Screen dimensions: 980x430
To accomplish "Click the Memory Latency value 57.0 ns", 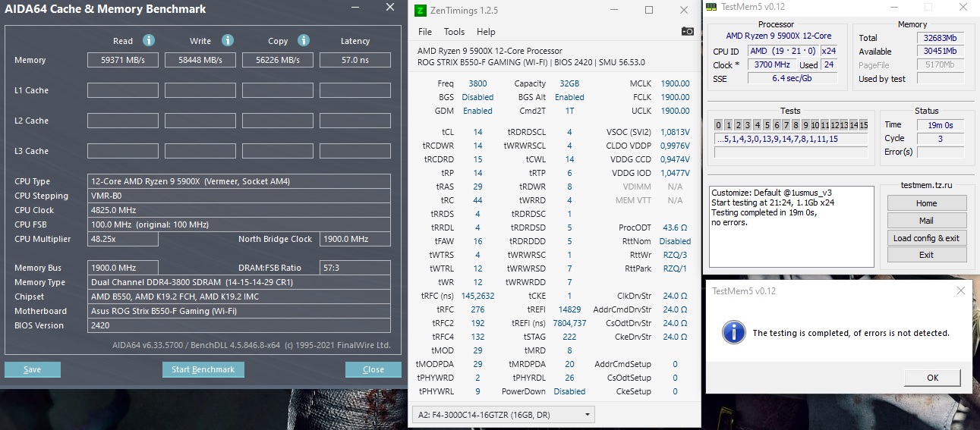I will pos(355,60).
